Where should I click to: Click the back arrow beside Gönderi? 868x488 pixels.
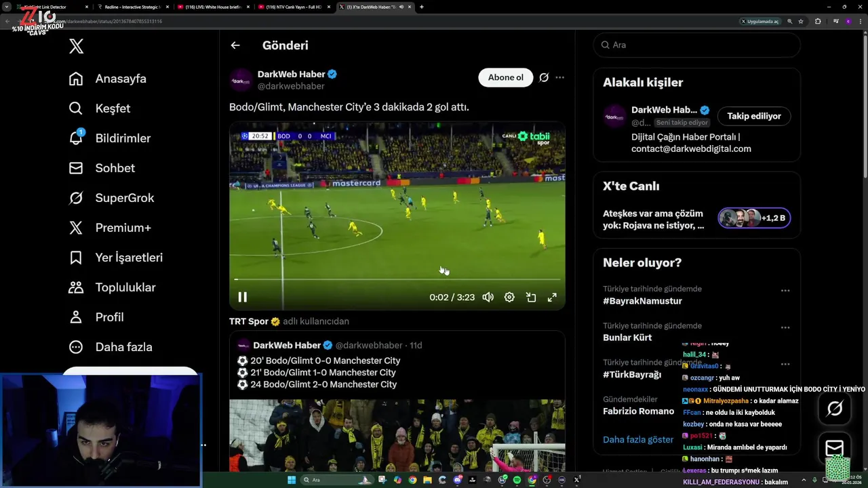click(x=235, y=45)
